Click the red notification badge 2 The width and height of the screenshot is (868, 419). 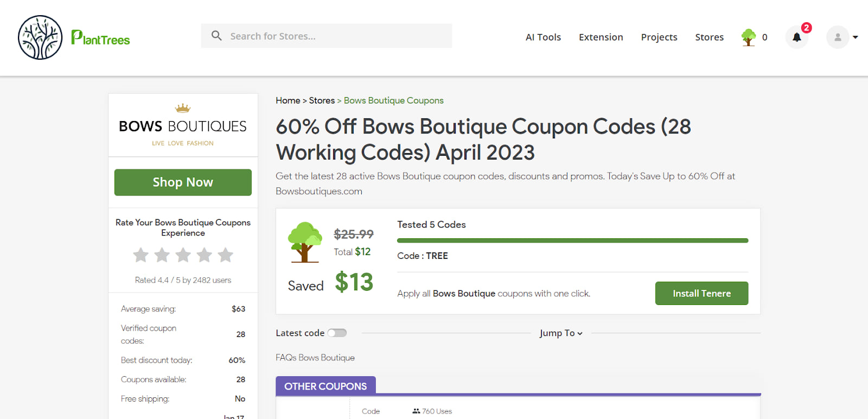806,28
